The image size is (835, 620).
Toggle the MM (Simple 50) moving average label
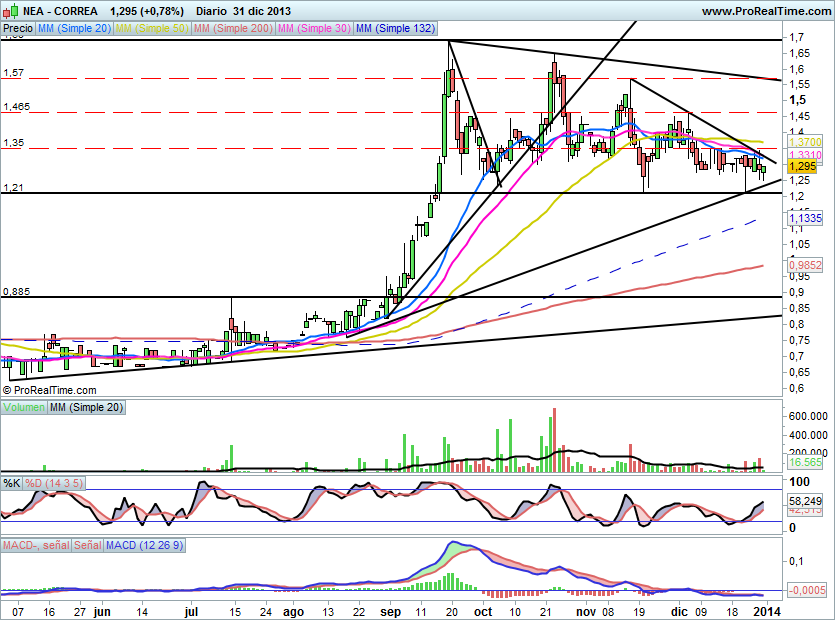point(151,30)
